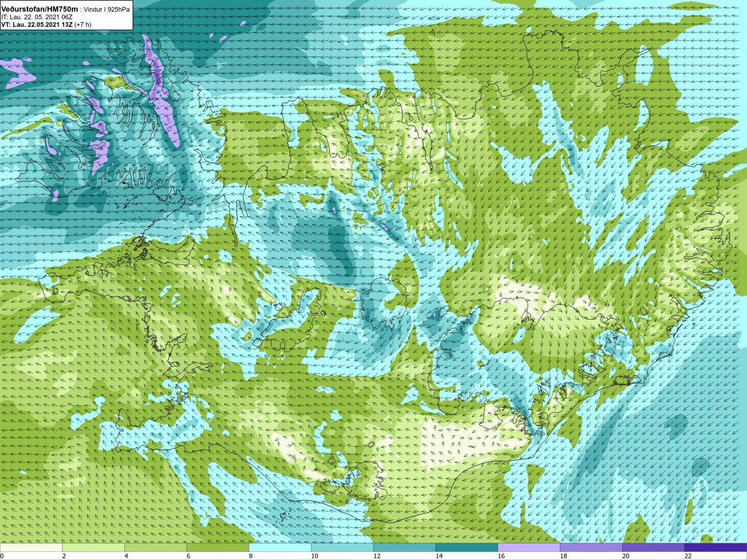Pick the 2–4 light green legend swatch
747x560 pixels.
(x=93, y=548)
